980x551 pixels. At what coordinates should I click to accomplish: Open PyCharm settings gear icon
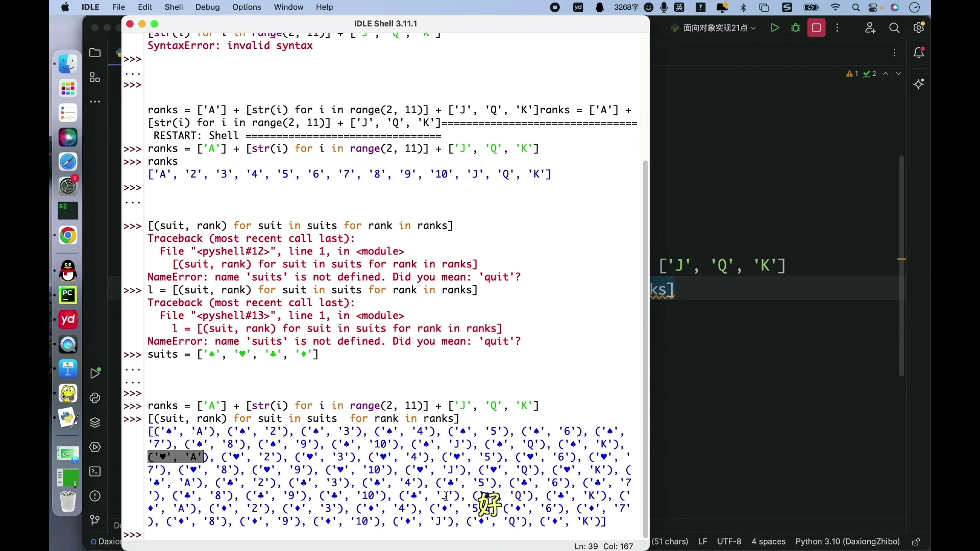tap(919, 28)
